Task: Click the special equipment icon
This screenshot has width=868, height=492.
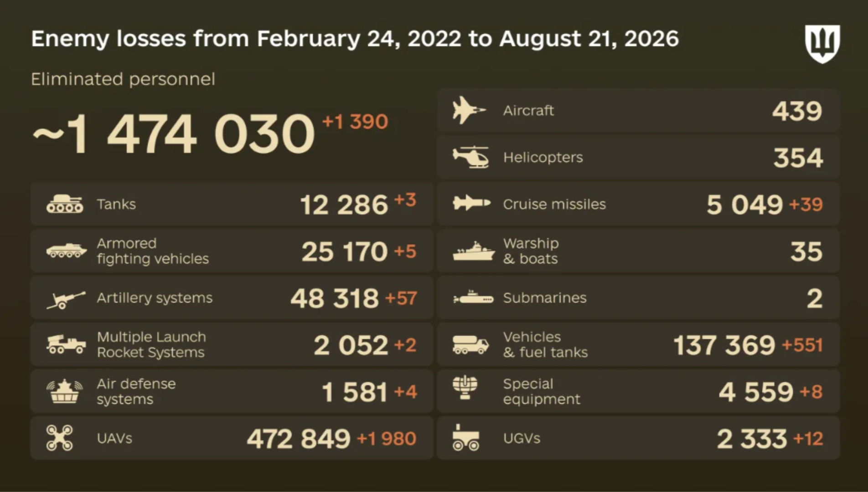Action: (465, 388)
